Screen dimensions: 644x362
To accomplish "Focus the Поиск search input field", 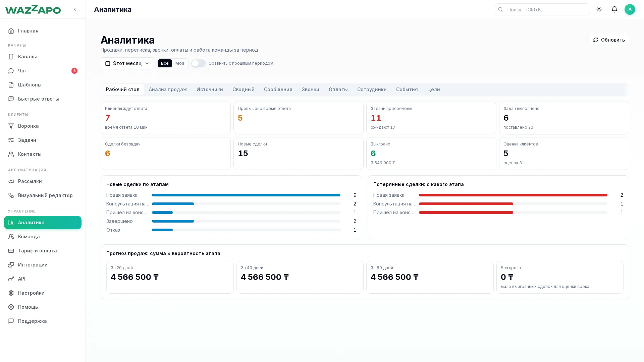I will pyautogui.click(x=542, y=9).
